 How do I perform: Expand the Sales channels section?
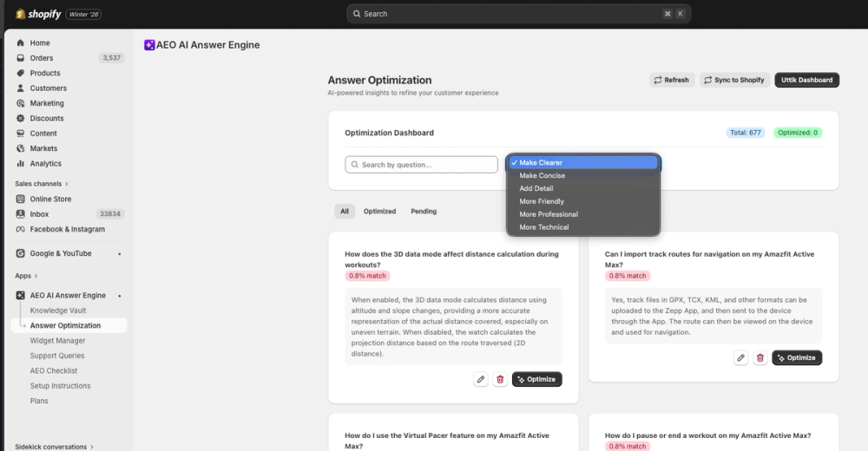tap(42, 184)
